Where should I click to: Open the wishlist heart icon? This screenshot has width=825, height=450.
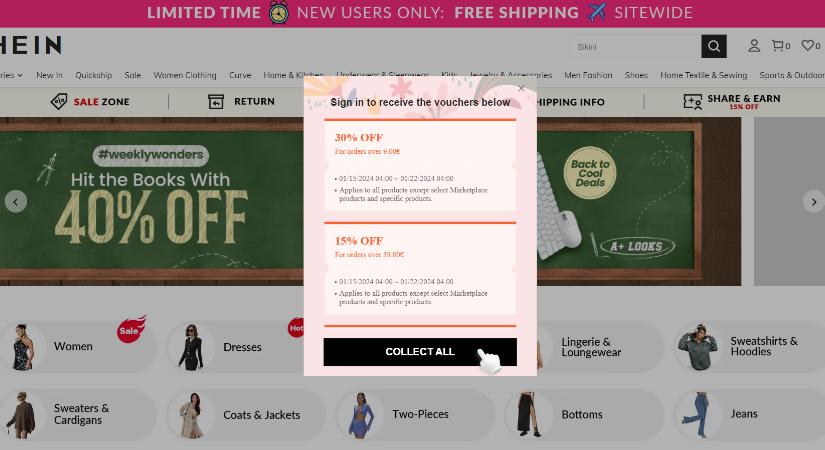click(807, 45)
